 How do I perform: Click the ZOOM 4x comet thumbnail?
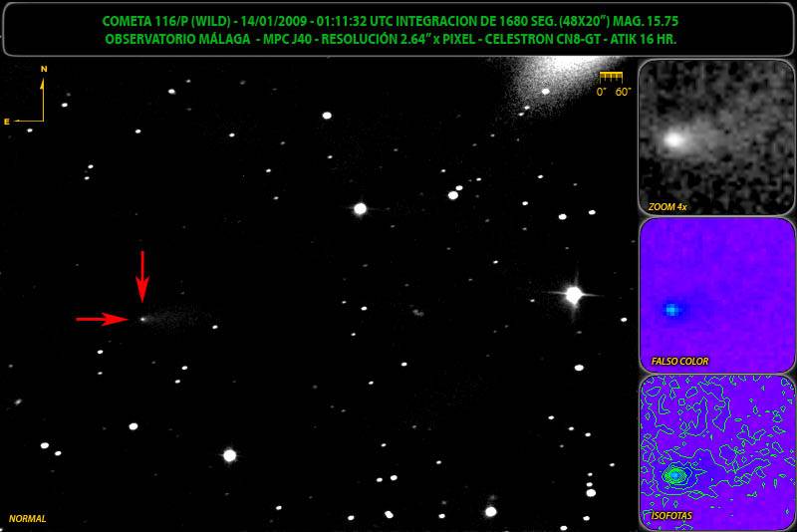pos(716,137)
